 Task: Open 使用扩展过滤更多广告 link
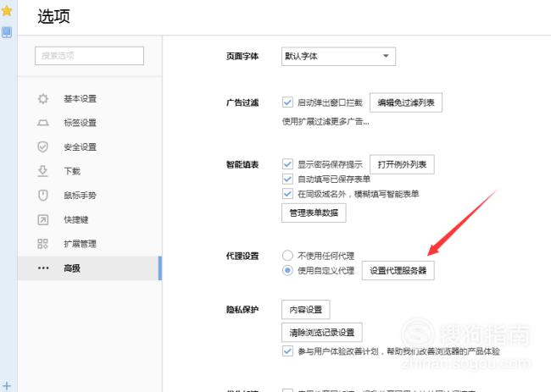(326, 122)
